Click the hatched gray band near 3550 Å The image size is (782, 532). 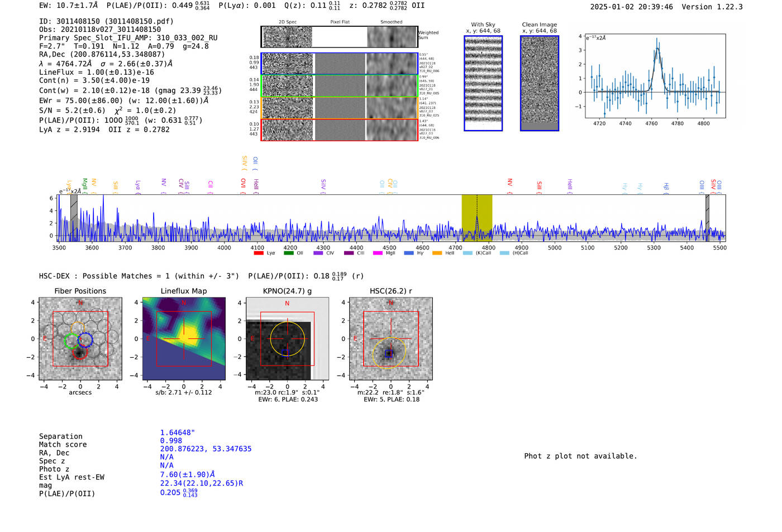point(74,218)
